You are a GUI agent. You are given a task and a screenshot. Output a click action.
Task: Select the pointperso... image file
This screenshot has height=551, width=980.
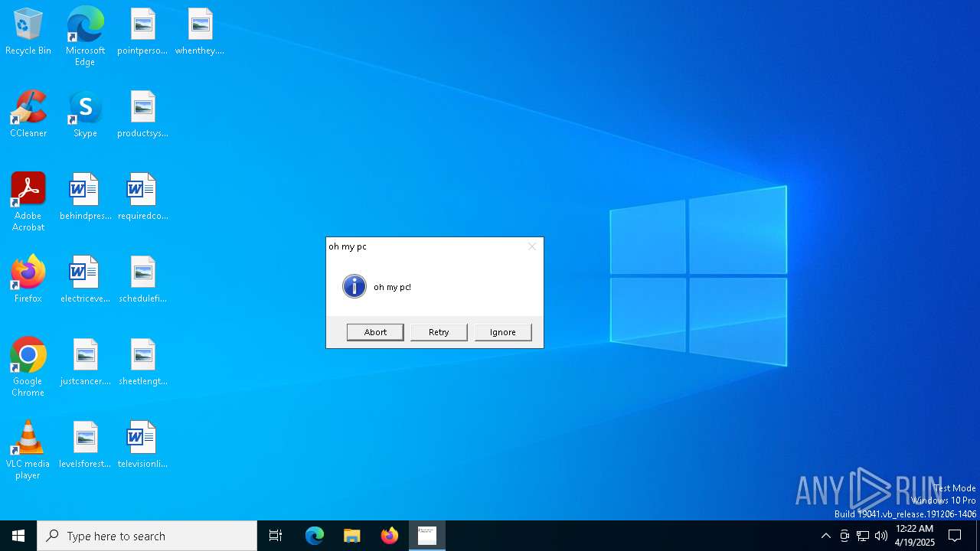[142, 32]
